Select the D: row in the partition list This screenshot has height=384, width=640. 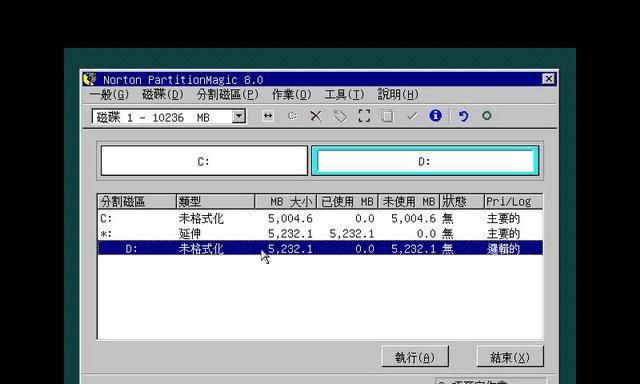[320, 248]
